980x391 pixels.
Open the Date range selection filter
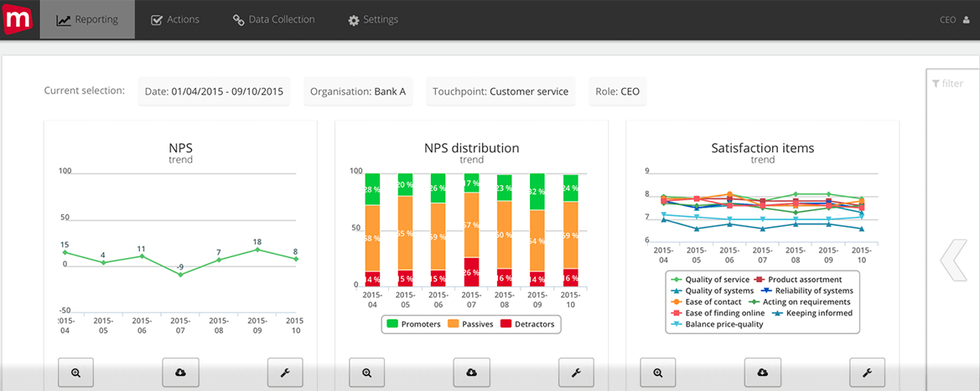tap(214, 91)
